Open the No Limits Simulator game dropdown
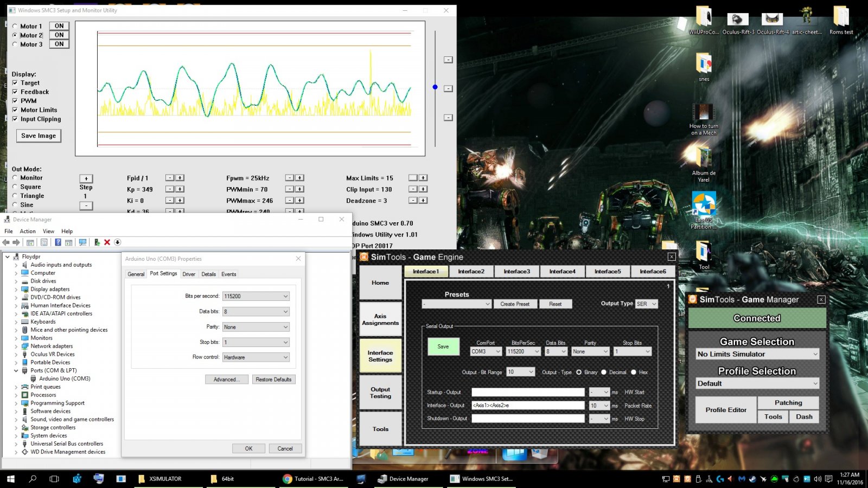This screenshot has width=868, height=488. coord(757,354)
